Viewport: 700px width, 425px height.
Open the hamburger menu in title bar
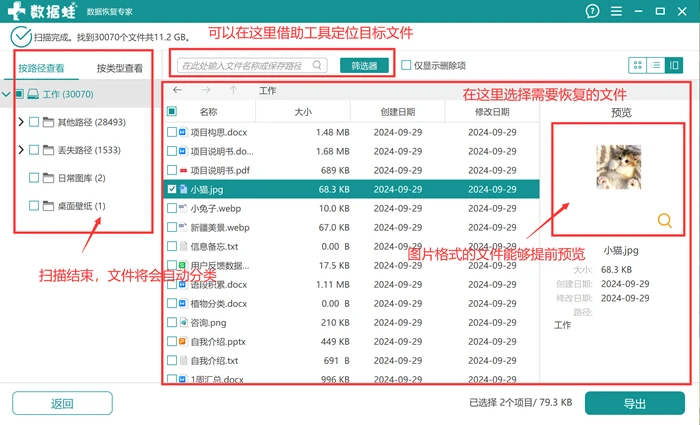point(616,11)
